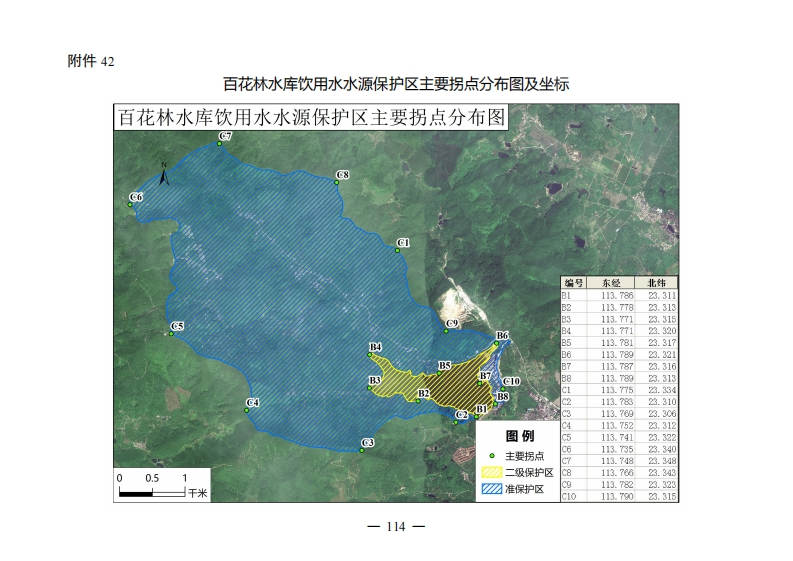
Task: Select the C1 green point on map
Action: (x=397, y=250)
